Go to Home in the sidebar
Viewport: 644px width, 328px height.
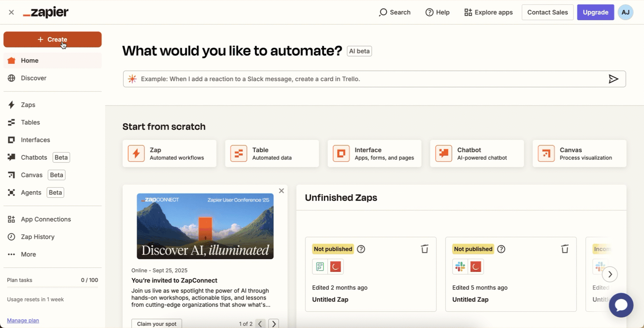[x=53, y=61]
